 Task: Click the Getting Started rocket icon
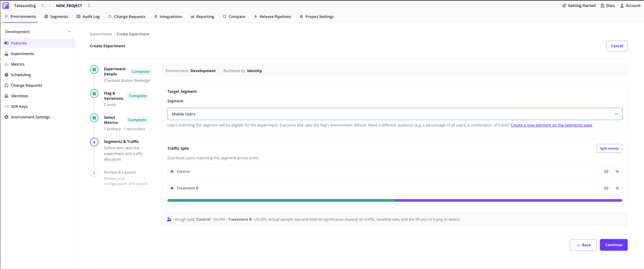564,6
